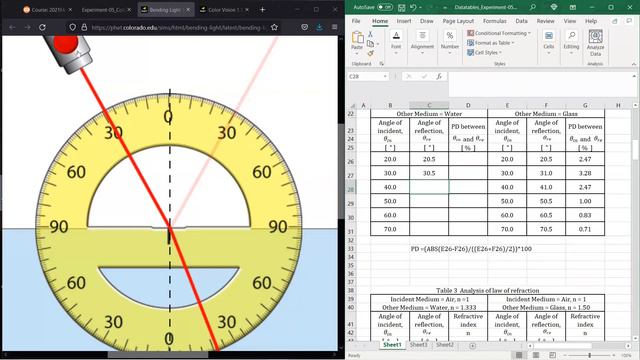This screenshot has width=640, height=360.
Task: Toggle the AutoSave switch in Excel
Action: 384,7
